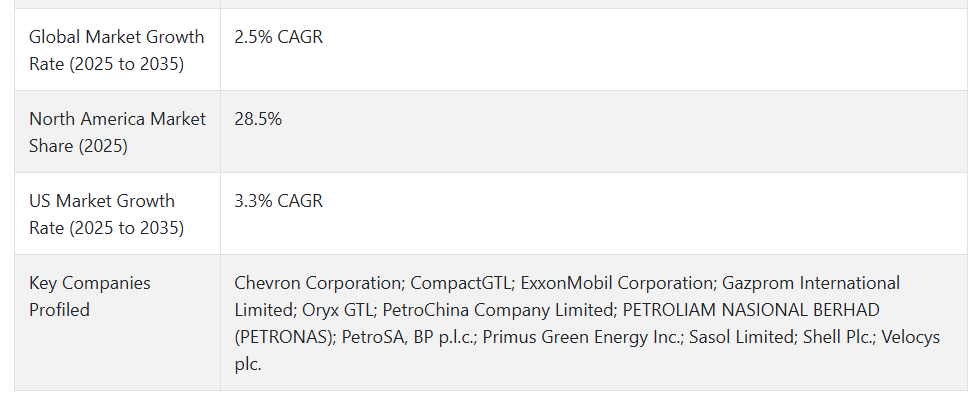
Task: Click the Gazprom International text
Action: (811, 283)
